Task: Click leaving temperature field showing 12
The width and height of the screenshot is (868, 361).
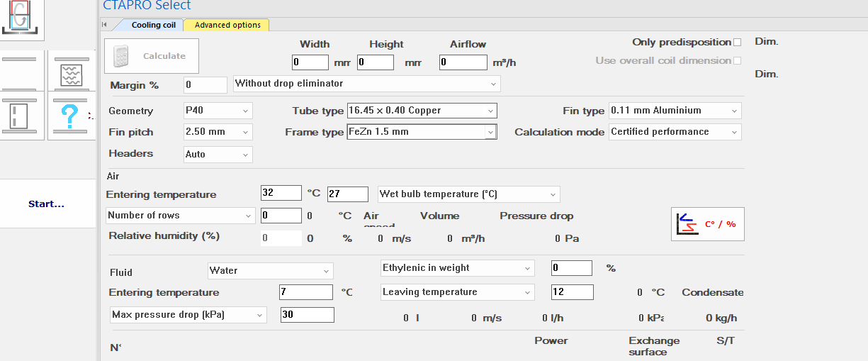Action: (x=573, y=292)
